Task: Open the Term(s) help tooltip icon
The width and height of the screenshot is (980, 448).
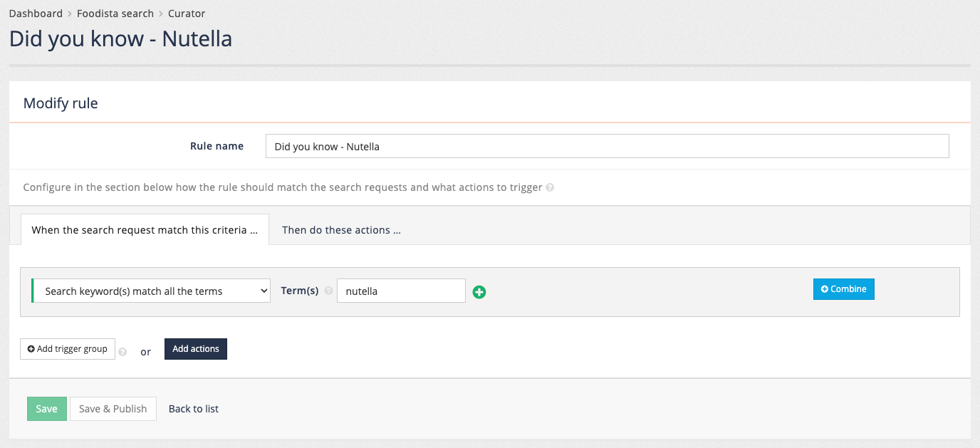Action: pos(328,290)
